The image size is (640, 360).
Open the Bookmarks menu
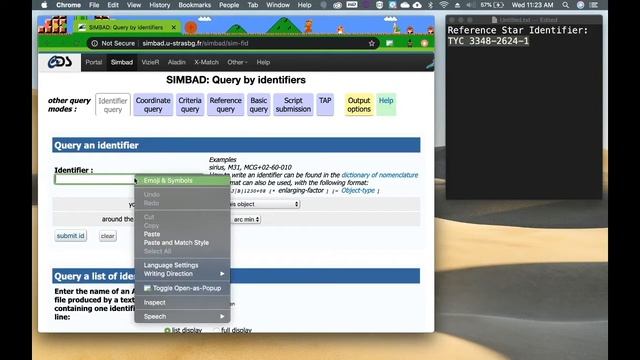[195, 5]
